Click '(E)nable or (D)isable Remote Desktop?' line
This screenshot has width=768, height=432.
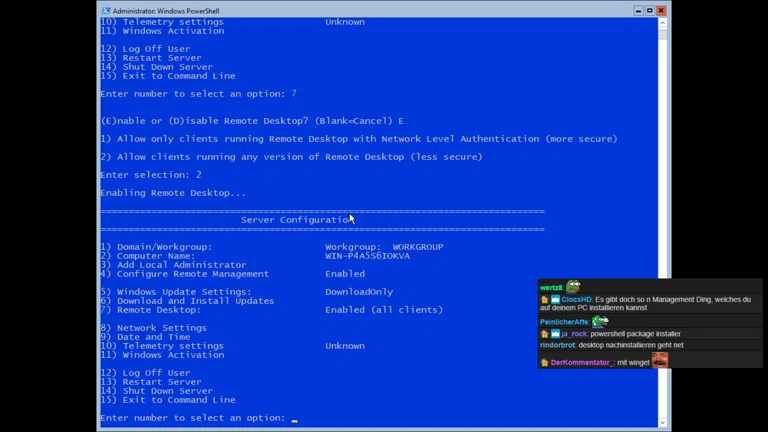(252, 121)
